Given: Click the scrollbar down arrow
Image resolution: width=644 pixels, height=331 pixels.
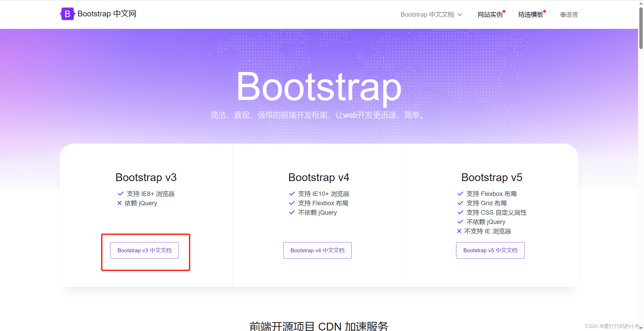Looking at the screenshot, I should [x=641, y=328].
